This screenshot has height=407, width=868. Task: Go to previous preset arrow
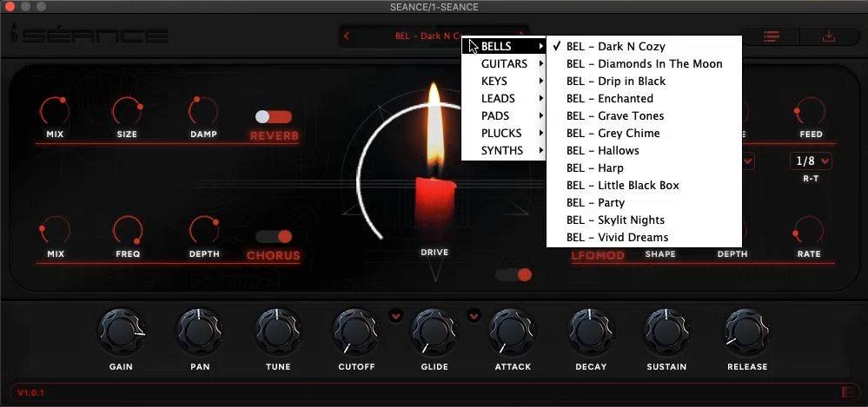click(347, 36)
